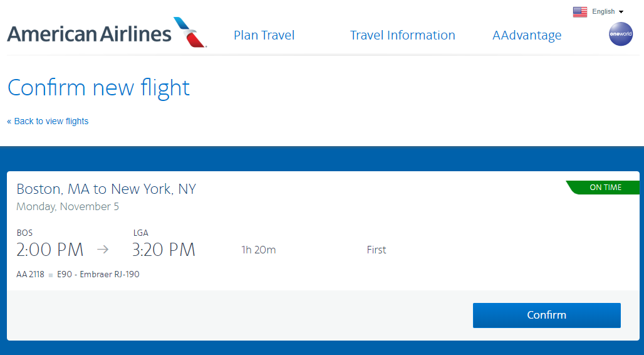The image size is (644, 355).
Task: Select the Boston, MA to New York, NY title
Action: pyautogui.click(x=106, y=189)
